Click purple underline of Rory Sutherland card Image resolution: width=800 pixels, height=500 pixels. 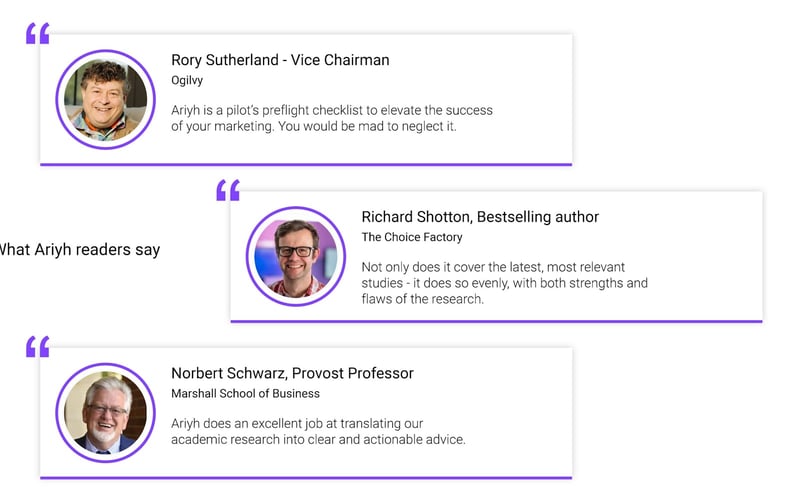[306, 165]
